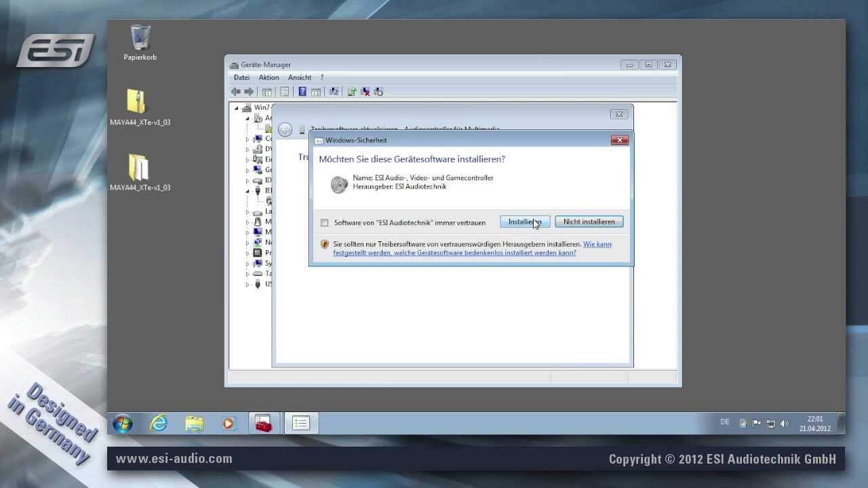Go back using the Geräte-Manager toolbar arrow
The width and height of the screenshot is (868, 488).
[x=236, y=91]
